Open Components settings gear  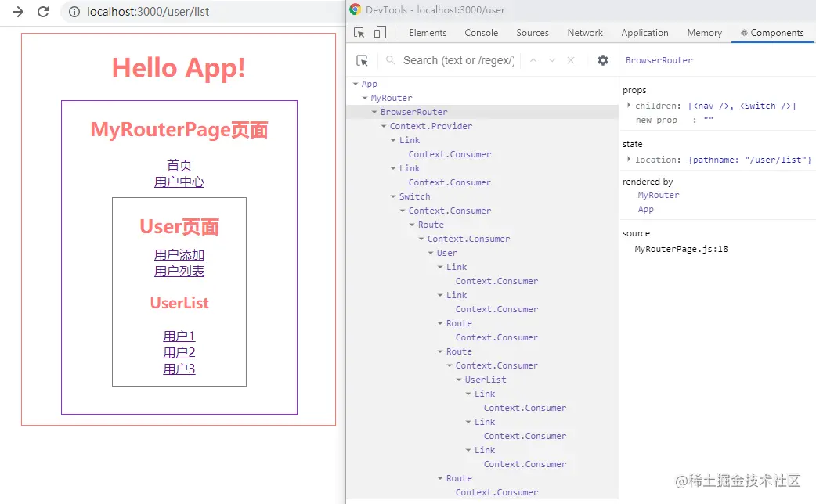point(603,60)
